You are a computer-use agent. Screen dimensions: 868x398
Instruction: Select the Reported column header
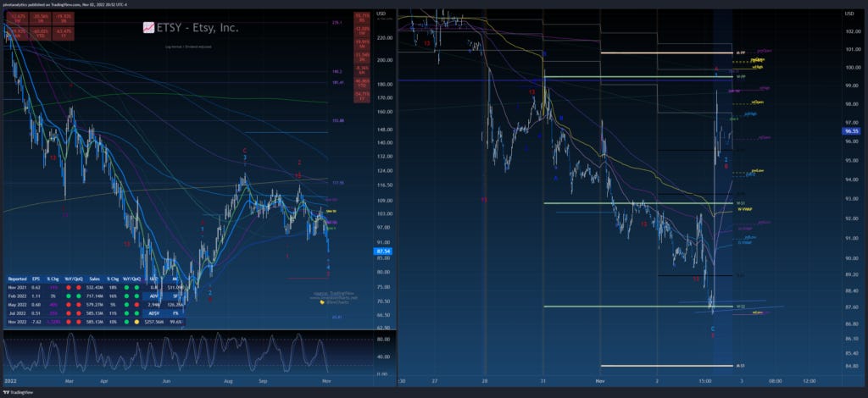click(x=16, y=279)
